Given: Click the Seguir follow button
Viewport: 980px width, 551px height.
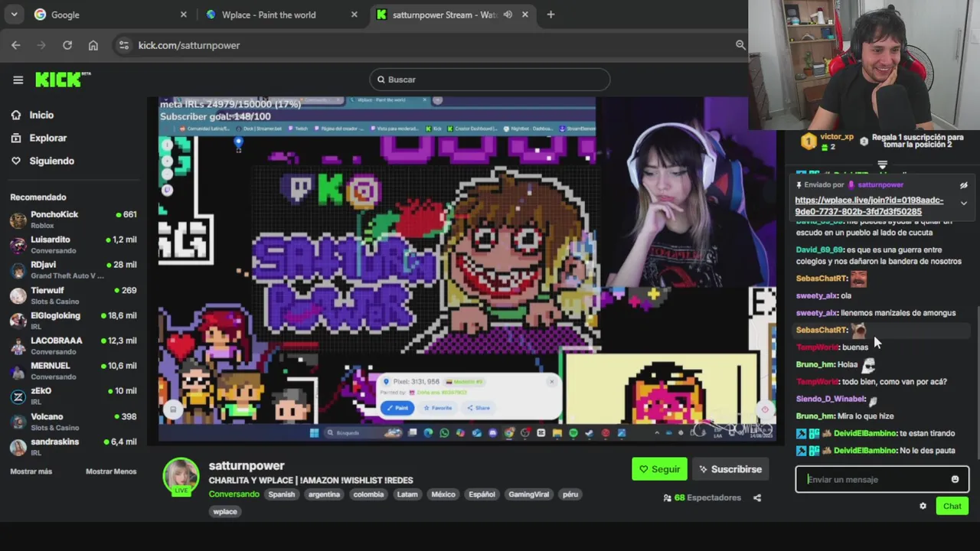Looking at the screenshot, I should pos(659,469).
